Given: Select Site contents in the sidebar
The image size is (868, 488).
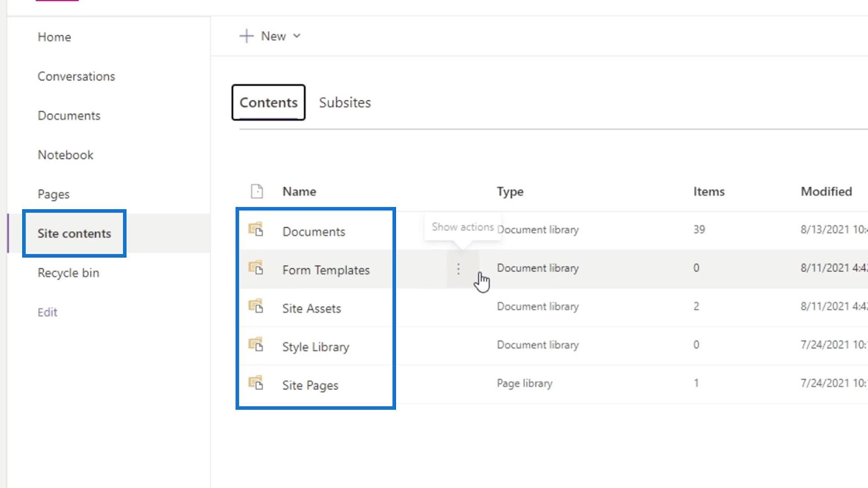Looking at the screenshot, I should click(74, 234).
